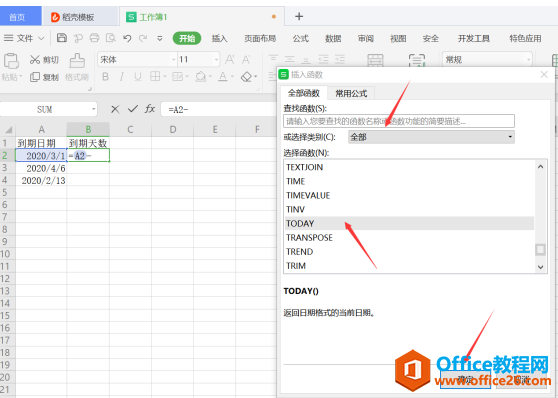558x398 pixels.
Task: Open the 特色应用 ribbon tab
Action: [525, 38]
